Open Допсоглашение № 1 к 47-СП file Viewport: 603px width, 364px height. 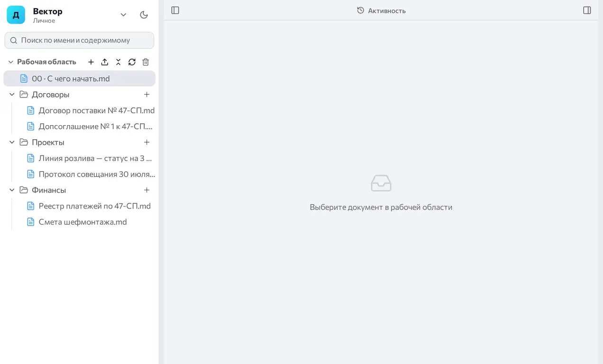(x=90, y=127)
